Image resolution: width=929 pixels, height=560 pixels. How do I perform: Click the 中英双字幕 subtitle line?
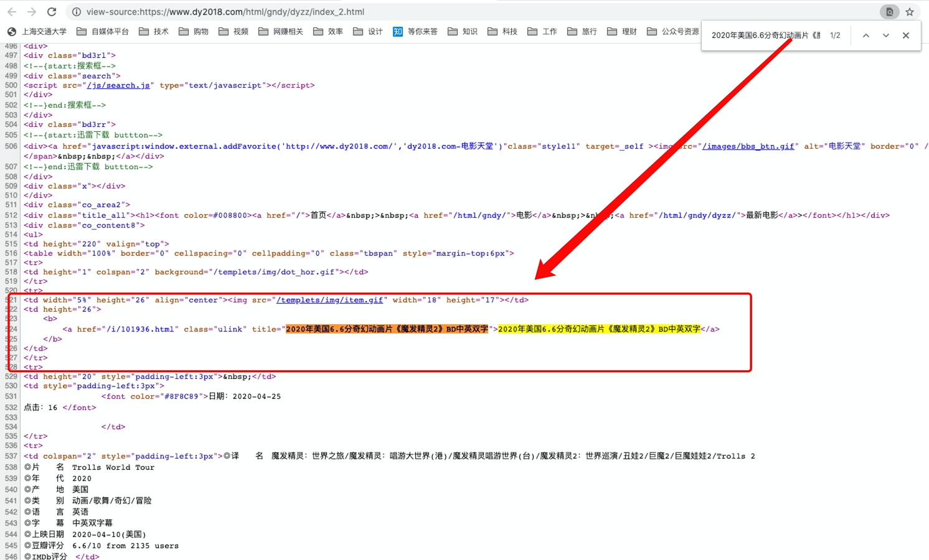pyautogui.click(x=68, y=523)
